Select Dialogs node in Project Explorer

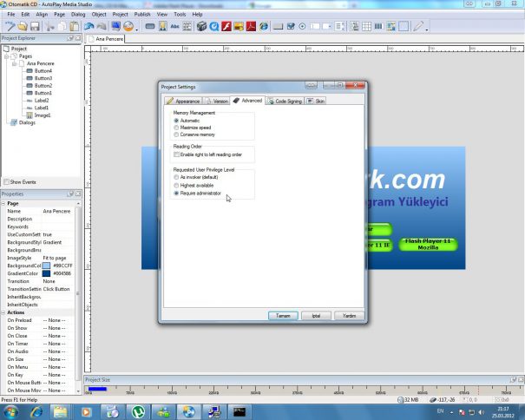pyautogui.click(x=27, y=122)
